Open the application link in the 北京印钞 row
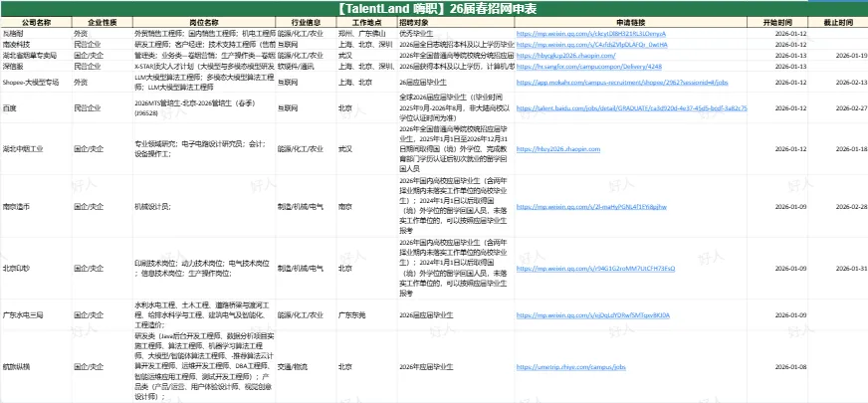This screenshot has width=868, height=403. click(595, 269)
